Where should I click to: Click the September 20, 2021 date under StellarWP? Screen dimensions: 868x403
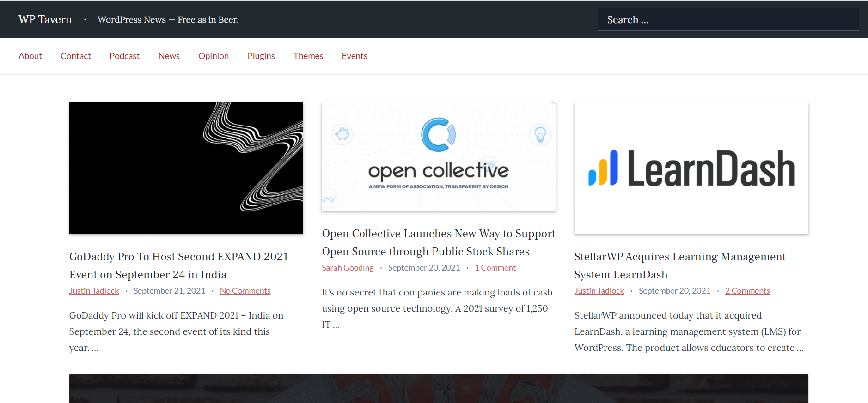point(674,291)
